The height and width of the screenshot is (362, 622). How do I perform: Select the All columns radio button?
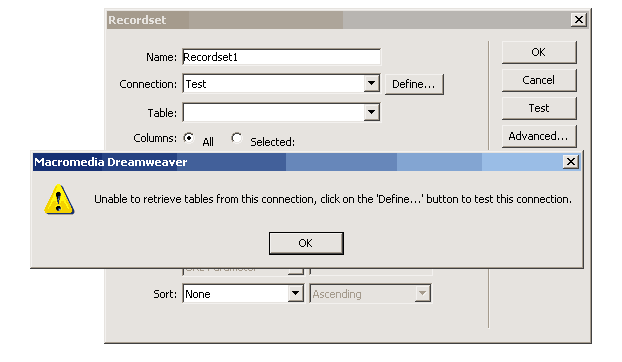point(189,138)
